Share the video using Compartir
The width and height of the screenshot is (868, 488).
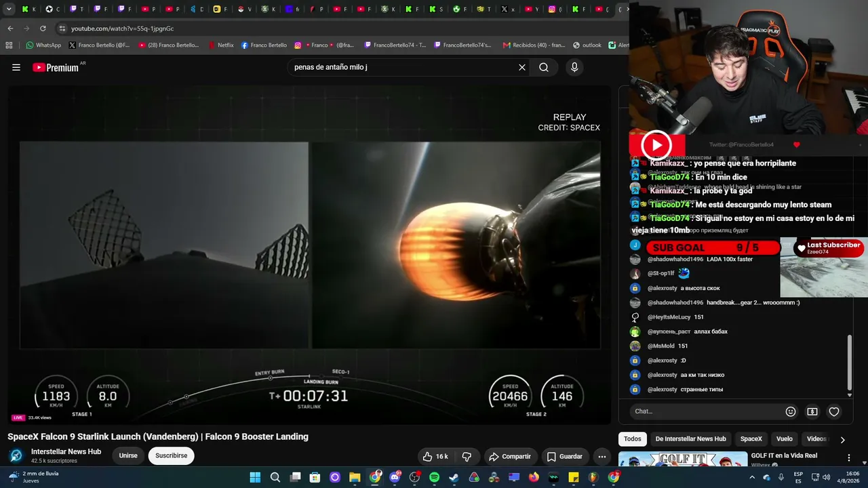pyautogui.click(x=510, y=456)
